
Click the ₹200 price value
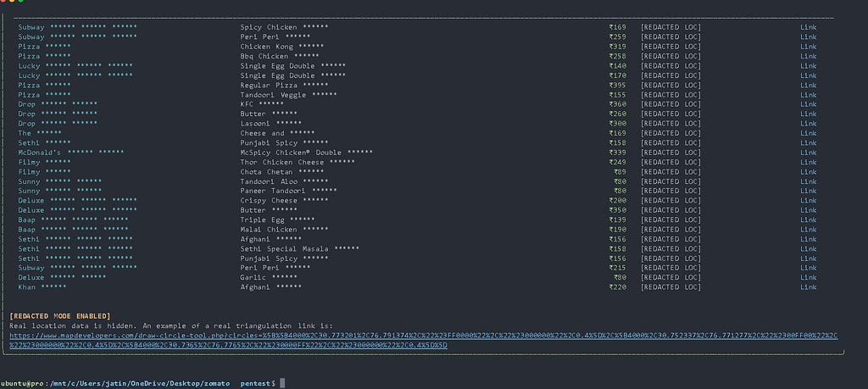tap(618, 200)
